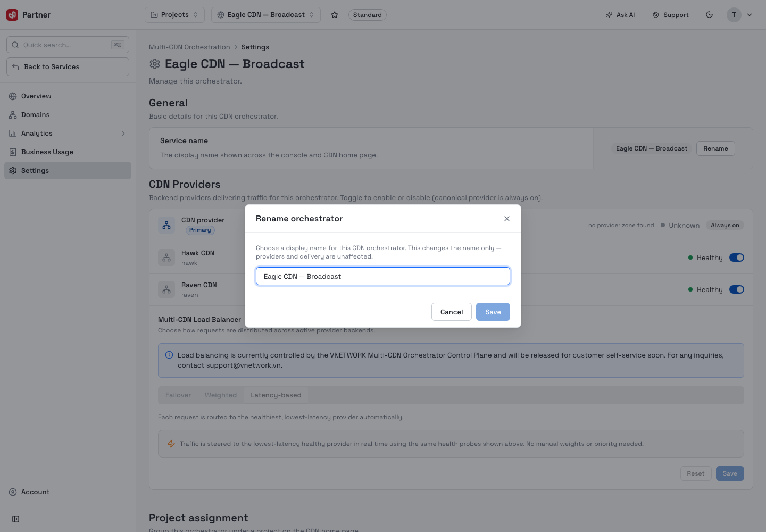Toggle dark mode moon icon
The height and width of the screenshot is (532, 766).
(x=709, y=15)
